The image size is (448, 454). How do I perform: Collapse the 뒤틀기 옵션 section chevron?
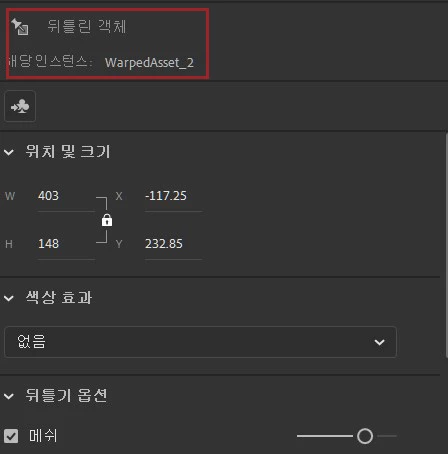pyautogui.click(x=9, y=396)
